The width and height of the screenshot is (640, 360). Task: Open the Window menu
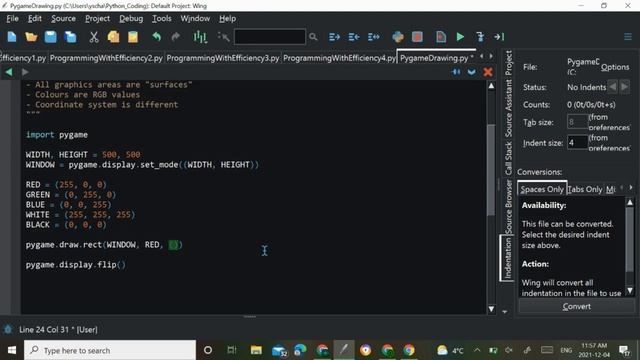[x=195, y=19]
